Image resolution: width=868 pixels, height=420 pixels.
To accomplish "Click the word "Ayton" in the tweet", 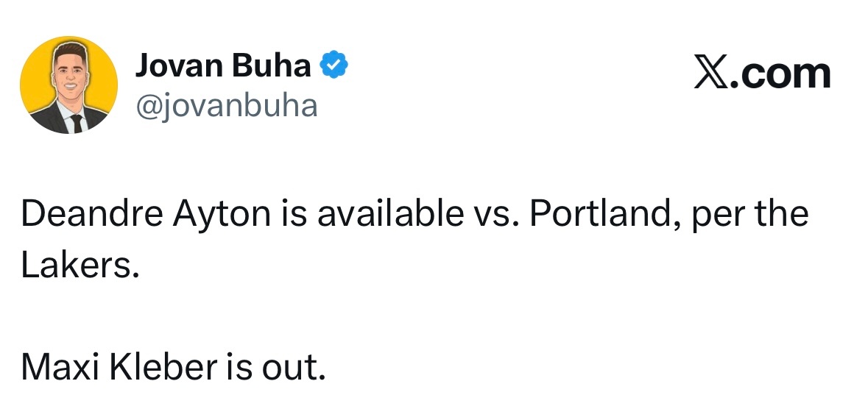I will coord(214,214).
